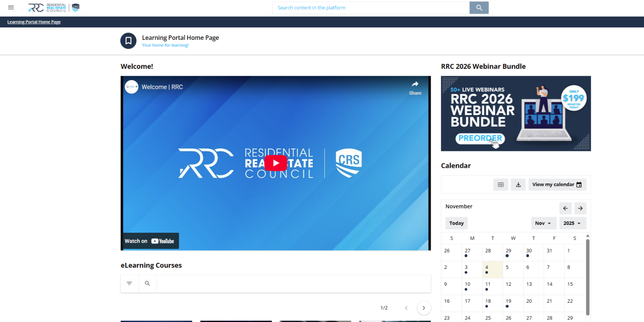The width and height of the screenshot is (644, 322).
Task: Click the Watch on YouTube button
Action: click(x=150, y=241)
